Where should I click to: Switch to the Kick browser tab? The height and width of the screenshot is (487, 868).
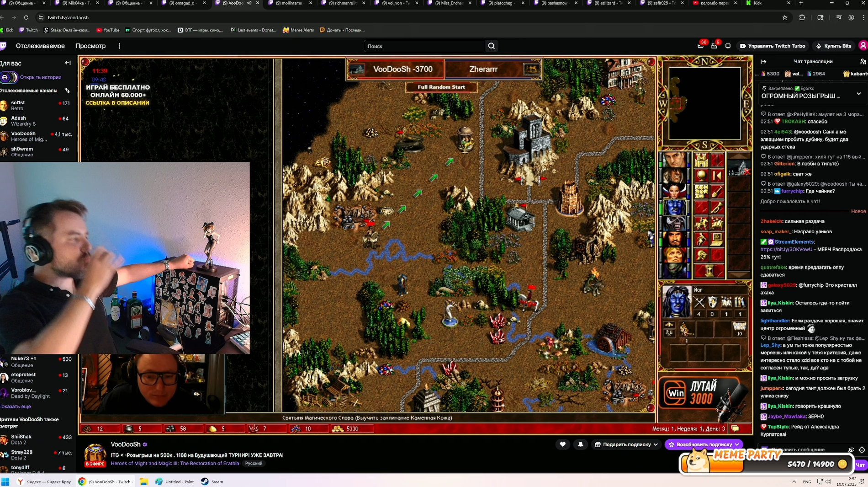(767, 3)
